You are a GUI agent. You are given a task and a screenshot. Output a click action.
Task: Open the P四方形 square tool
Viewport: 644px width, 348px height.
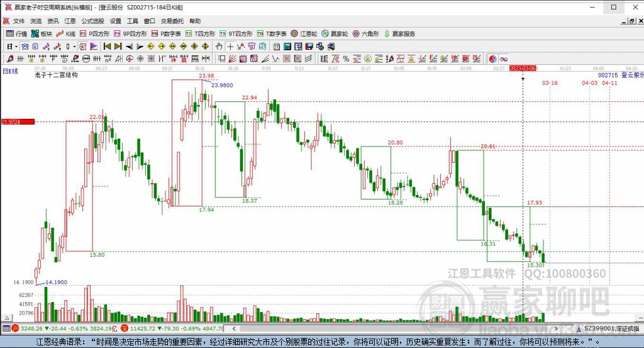click(94, 34)
